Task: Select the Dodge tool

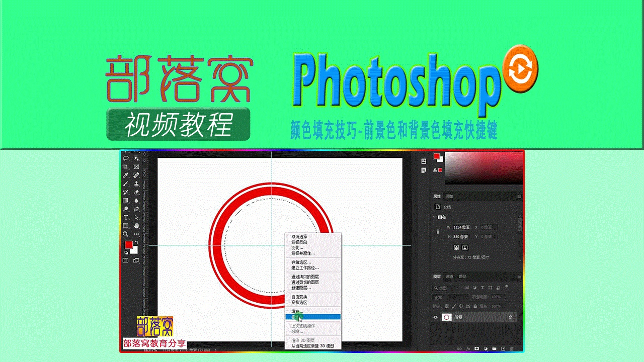Action: pyautogui.click(x=126, y=208)
